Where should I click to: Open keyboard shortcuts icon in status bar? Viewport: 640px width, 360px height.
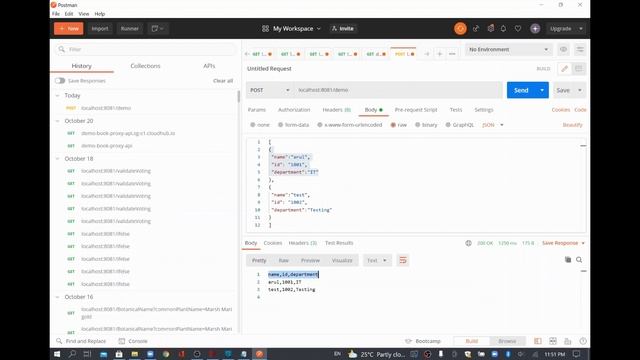pyautogui.click(x=568, y=341)
